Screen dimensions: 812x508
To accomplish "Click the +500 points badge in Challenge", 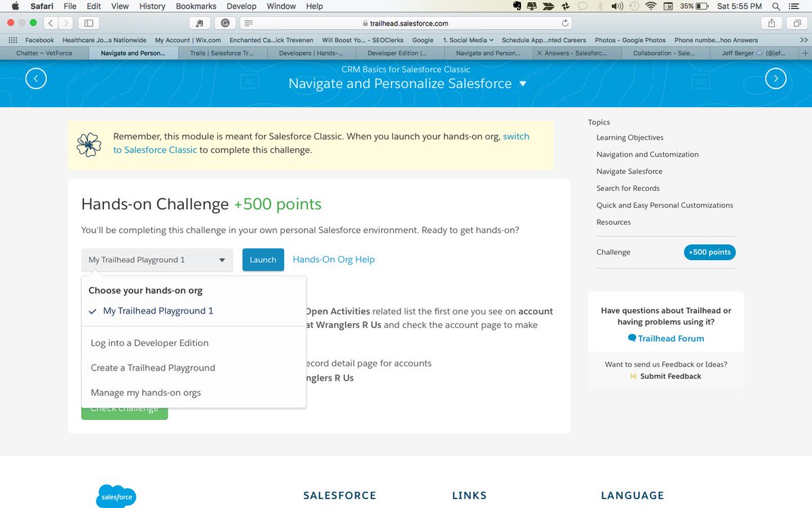I will [710, 252].
